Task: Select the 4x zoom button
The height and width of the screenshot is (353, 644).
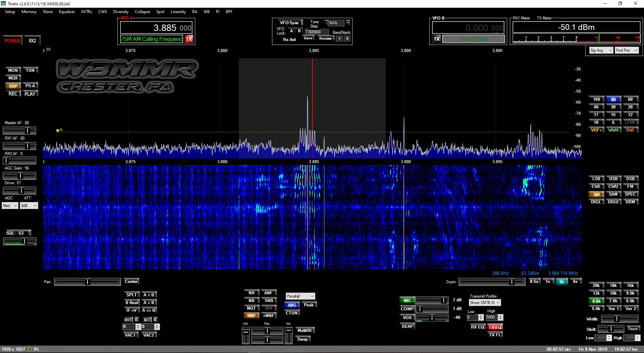Action: 575,282
